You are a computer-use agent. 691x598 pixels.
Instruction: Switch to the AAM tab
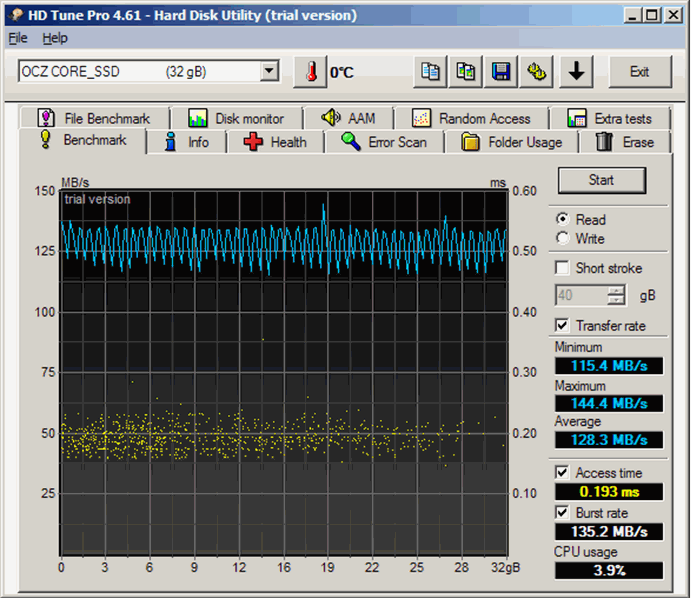click(348, 118)
